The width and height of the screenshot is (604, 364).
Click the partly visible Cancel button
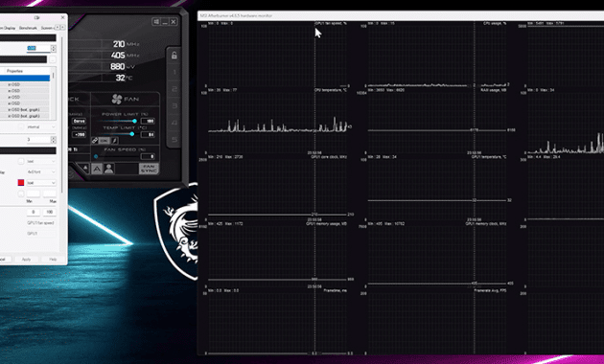pyautogui.click(x=6, y=260)
